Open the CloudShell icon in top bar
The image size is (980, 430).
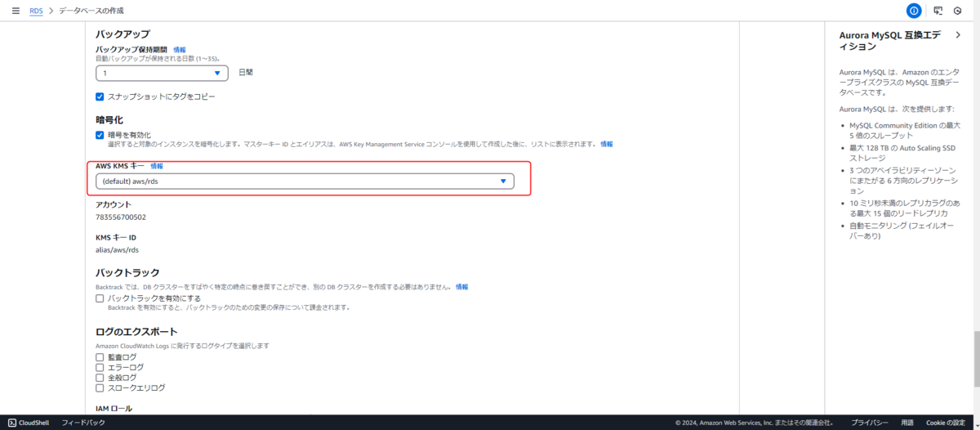pos(938,11)
